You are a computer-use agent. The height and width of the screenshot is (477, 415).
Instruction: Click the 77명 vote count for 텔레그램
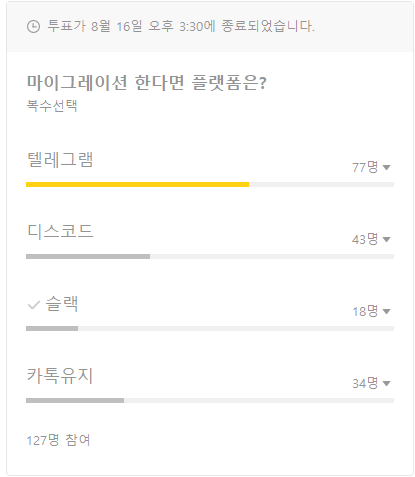(x=365, y=167)
